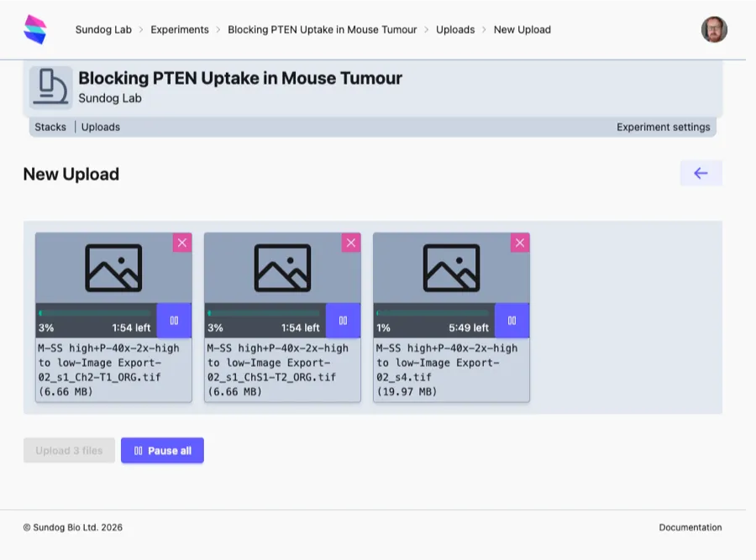Screen dimensions: 756x560
Task: Switch to the Stacks tab
Action: pos(50,127)
